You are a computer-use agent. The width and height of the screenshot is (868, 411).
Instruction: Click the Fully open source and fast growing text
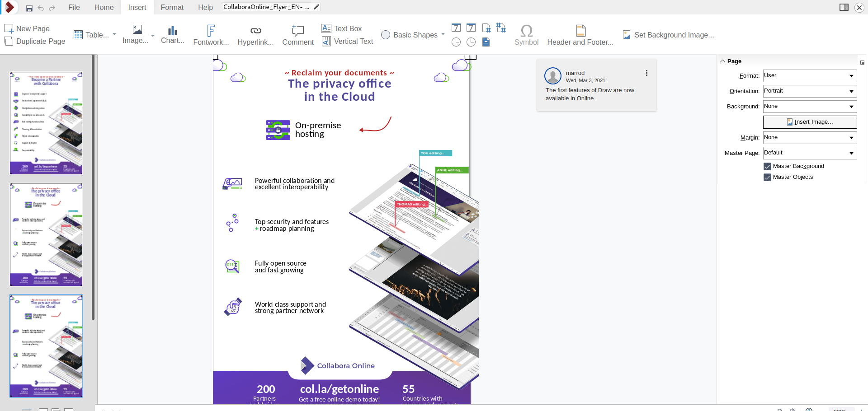click(x=280, y=266)
